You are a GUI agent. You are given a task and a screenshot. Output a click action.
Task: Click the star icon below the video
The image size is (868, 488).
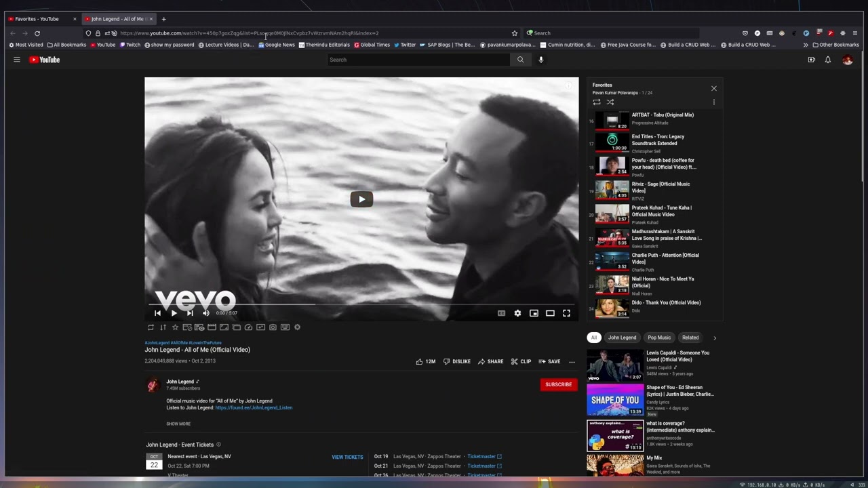[x=175, y=327]
